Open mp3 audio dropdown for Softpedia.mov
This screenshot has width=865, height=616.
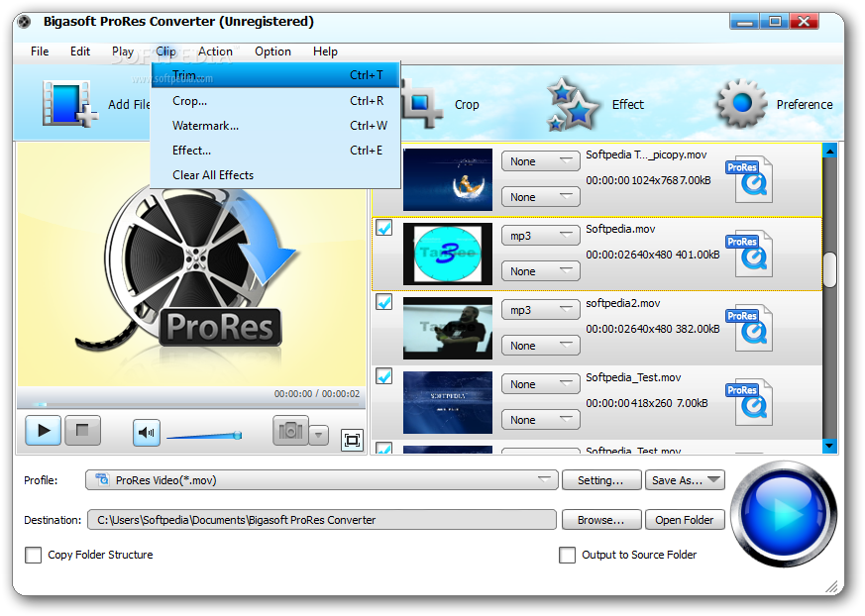[541, 236]
